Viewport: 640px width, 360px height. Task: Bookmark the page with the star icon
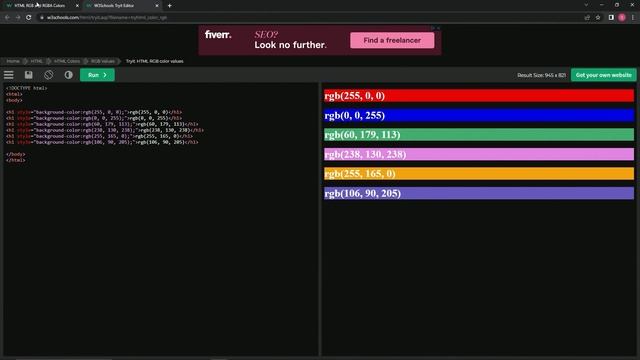pos(598,18)
